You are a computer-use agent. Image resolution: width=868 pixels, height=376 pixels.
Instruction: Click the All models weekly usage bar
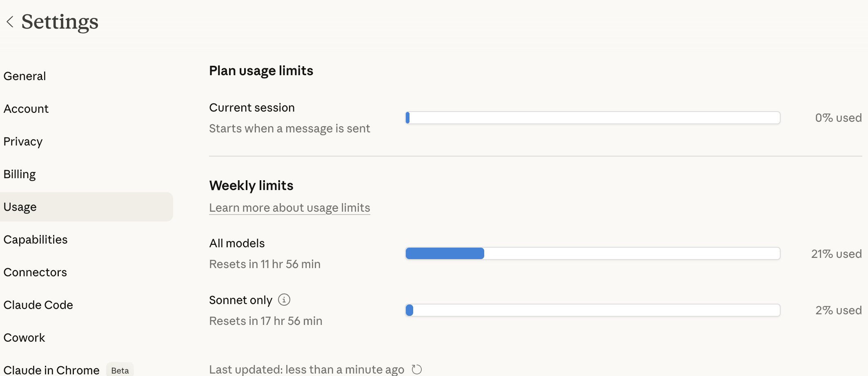tap(592, 253)
